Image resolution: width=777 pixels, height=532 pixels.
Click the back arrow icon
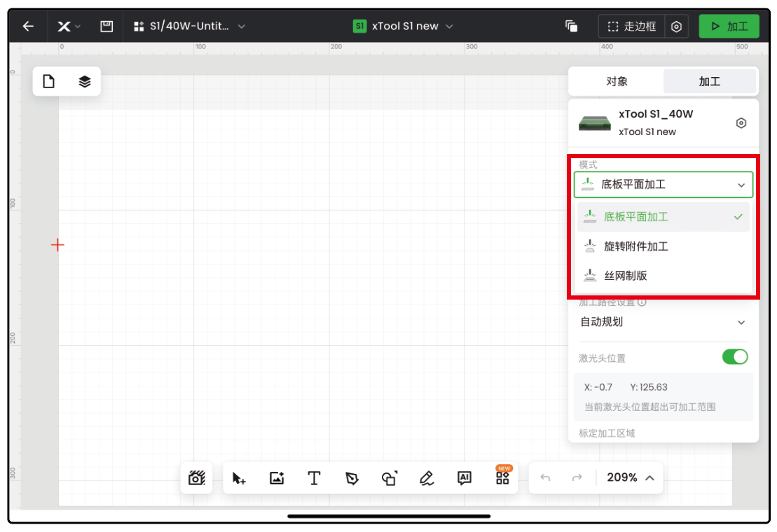tap(28, 26)
